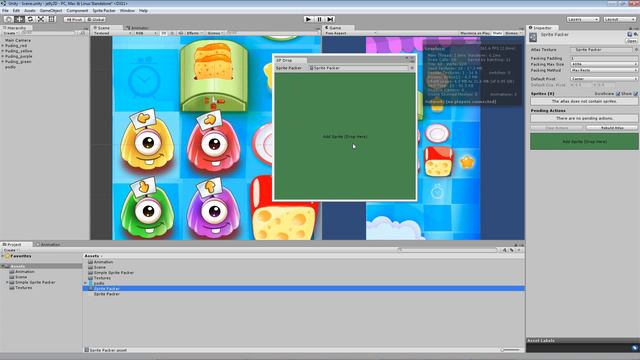Switch to the Animator tab
The width and height of the screenshot is (640, 360).
[137, 28]
